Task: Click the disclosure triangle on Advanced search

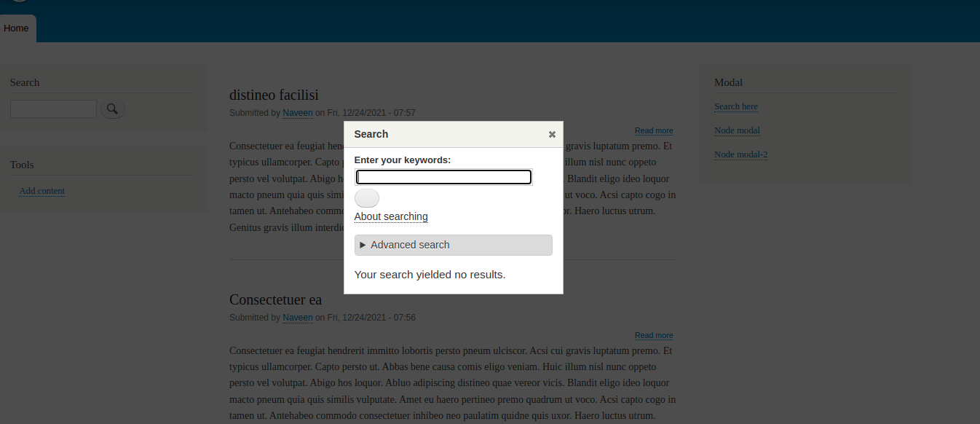Action: (x=363, y=245)
